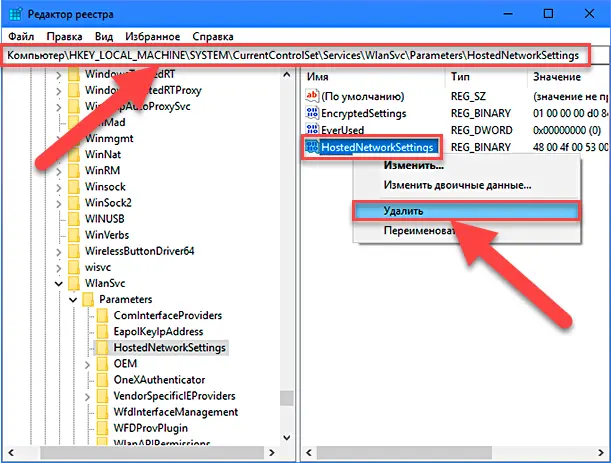Screen dimensions: 611x463
Task: Click the EverUsed DWORD value icon
Action: point(312,130)
